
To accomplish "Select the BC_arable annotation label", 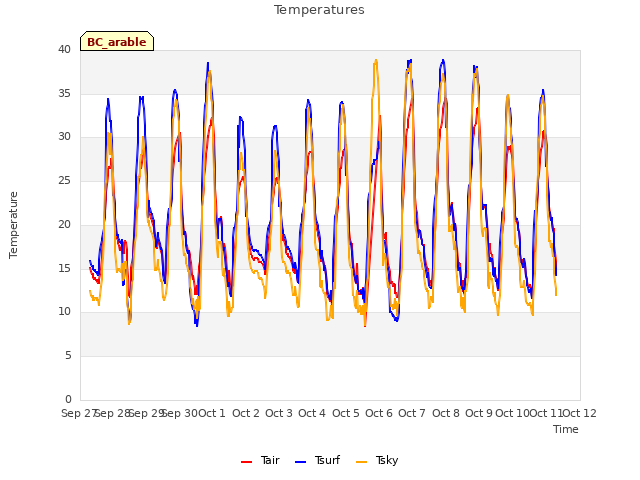I will (x=117, y=42).
